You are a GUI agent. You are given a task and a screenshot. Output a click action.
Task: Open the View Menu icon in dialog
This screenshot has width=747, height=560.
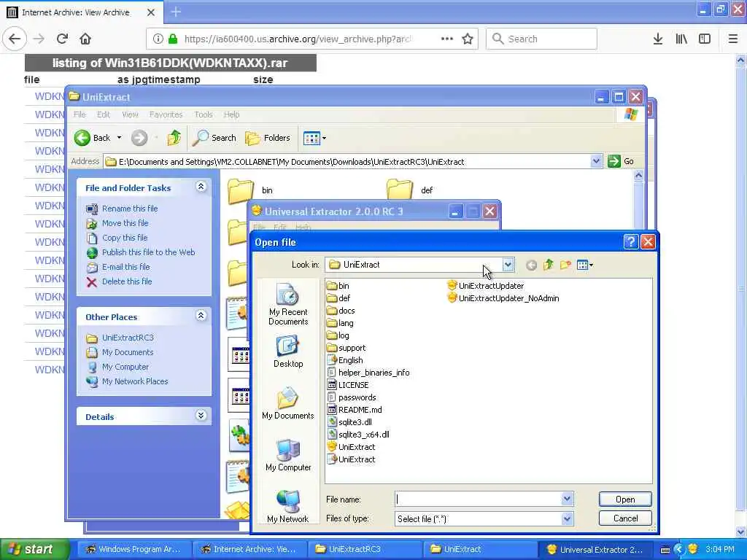click(584, 265)
